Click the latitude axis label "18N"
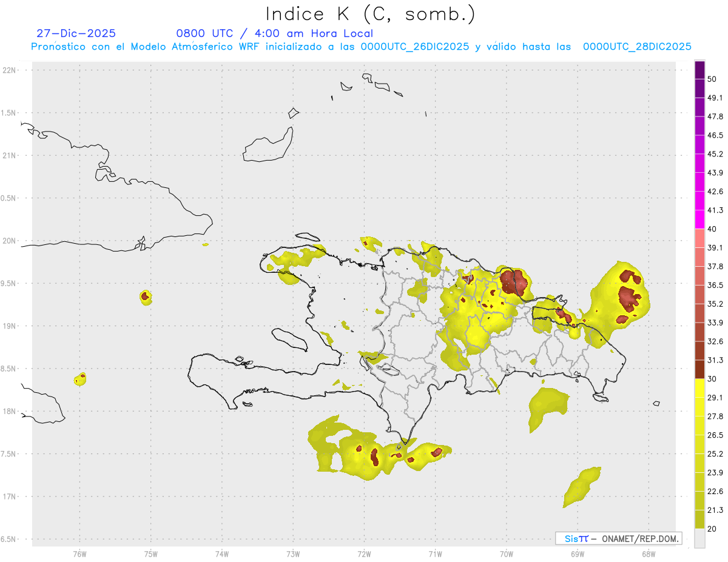 pos(10,411)
